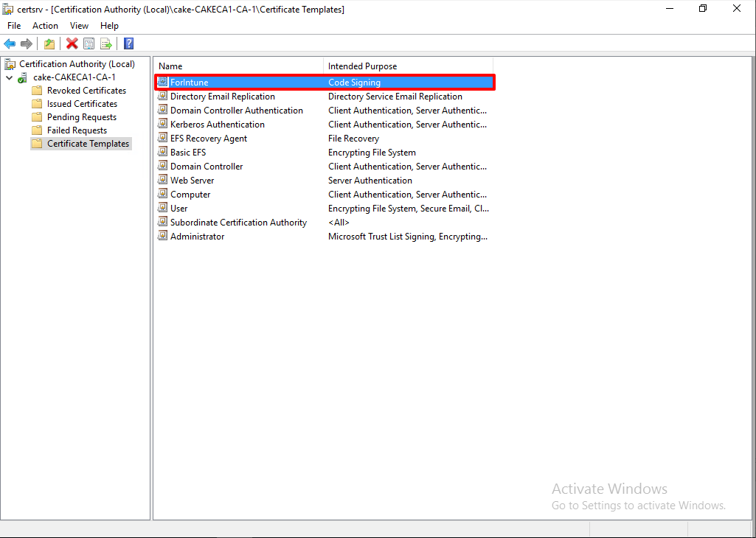756x538 pixels.
Task: Click the Microsoft Trust List Signing purpose cell
Action: (x=408, y=236)
